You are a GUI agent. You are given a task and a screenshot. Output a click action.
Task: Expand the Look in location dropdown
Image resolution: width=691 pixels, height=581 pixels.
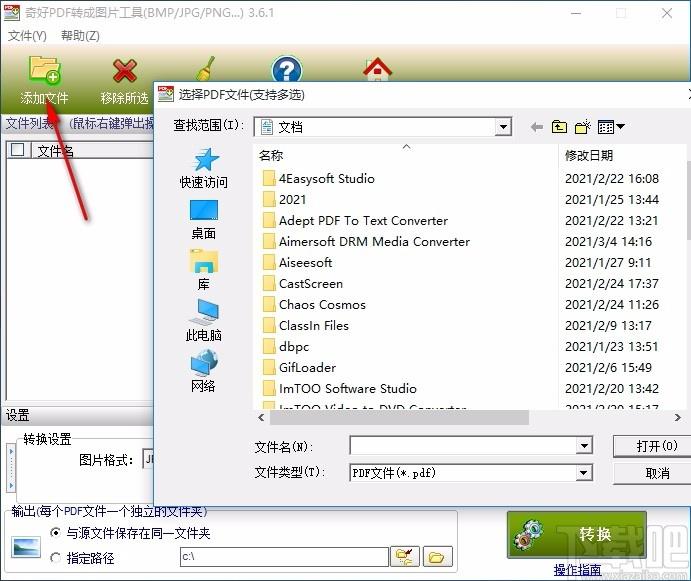click(502, 127)
